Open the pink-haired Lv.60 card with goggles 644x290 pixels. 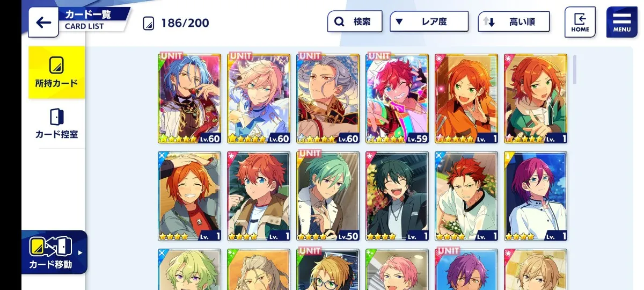[x=259, y=98]
